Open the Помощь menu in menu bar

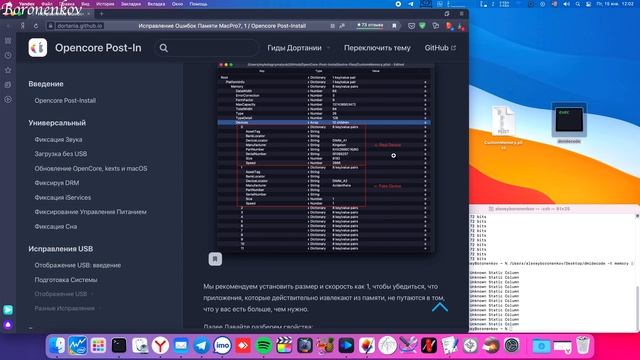[x=198, y=4]
